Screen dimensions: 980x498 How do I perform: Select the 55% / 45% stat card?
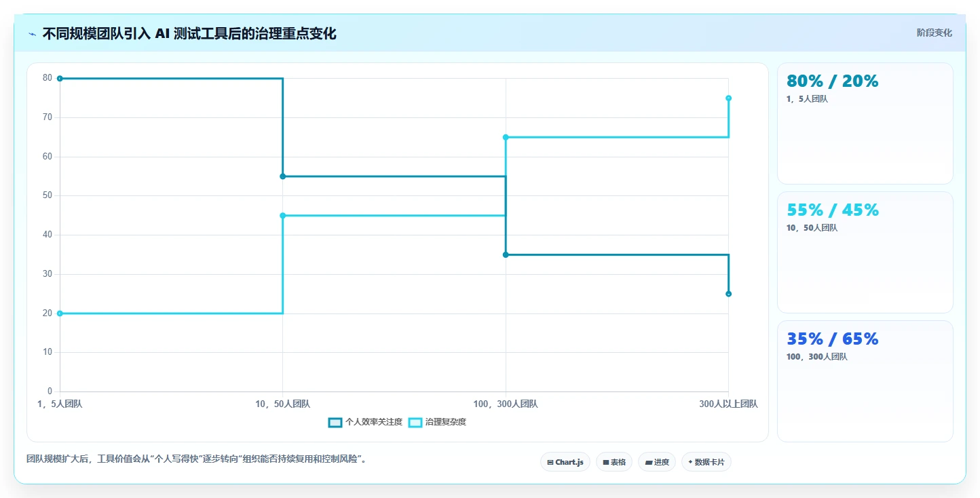[865, 252]
